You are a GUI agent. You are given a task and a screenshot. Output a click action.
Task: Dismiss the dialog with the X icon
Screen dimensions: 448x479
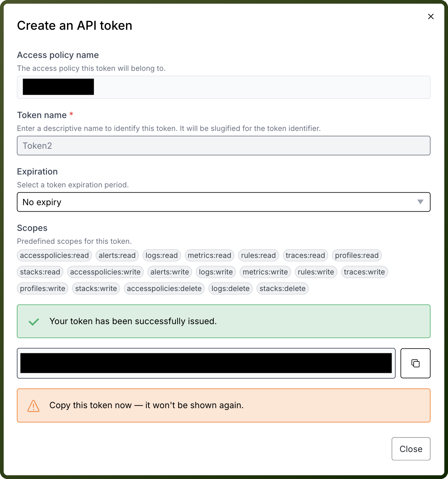pos(431,17)
